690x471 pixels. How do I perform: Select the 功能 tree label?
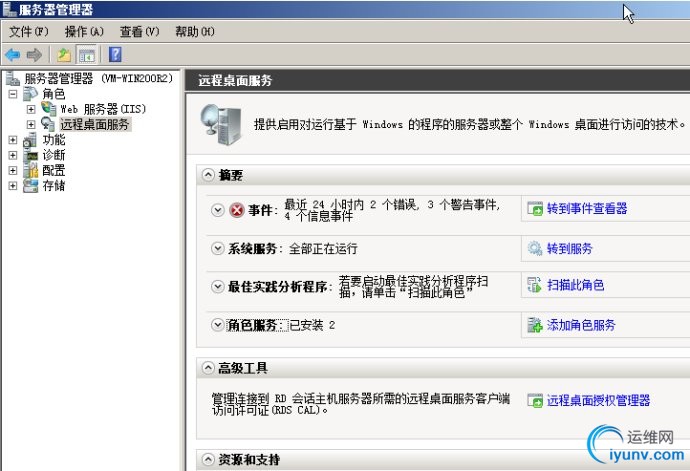54,140
